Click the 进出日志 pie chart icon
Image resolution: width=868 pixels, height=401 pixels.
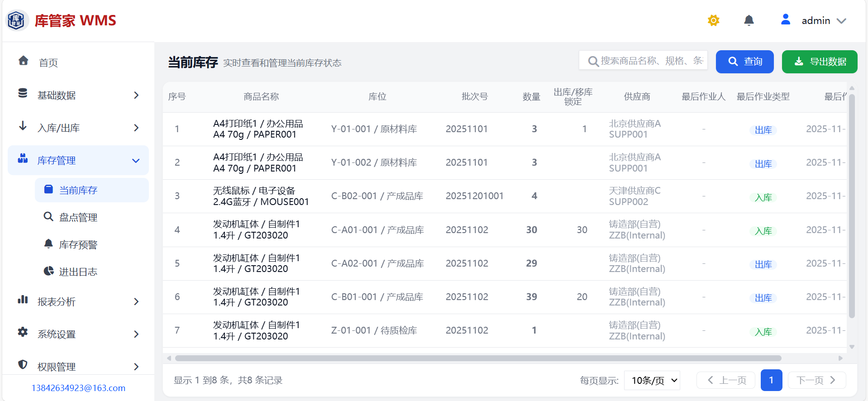point(48,271)
